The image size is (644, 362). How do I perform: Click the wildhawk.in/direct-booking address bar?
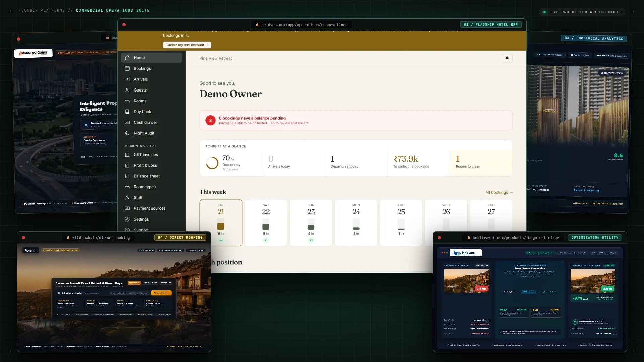point(98,238)
